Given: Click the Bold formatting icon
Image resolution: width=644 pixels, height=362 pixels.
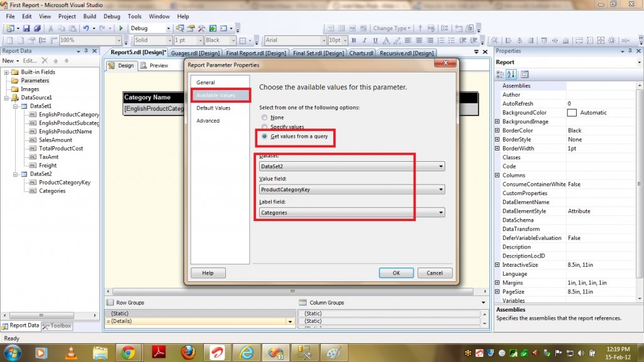Looking at the screenshot, I should coord(353,40).
